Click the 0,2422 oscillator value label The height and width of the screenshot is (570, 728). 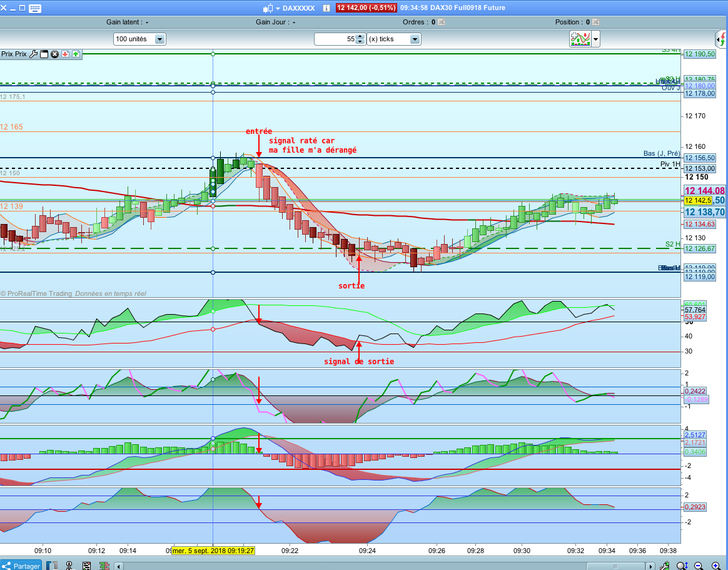(x=695, y=391)
